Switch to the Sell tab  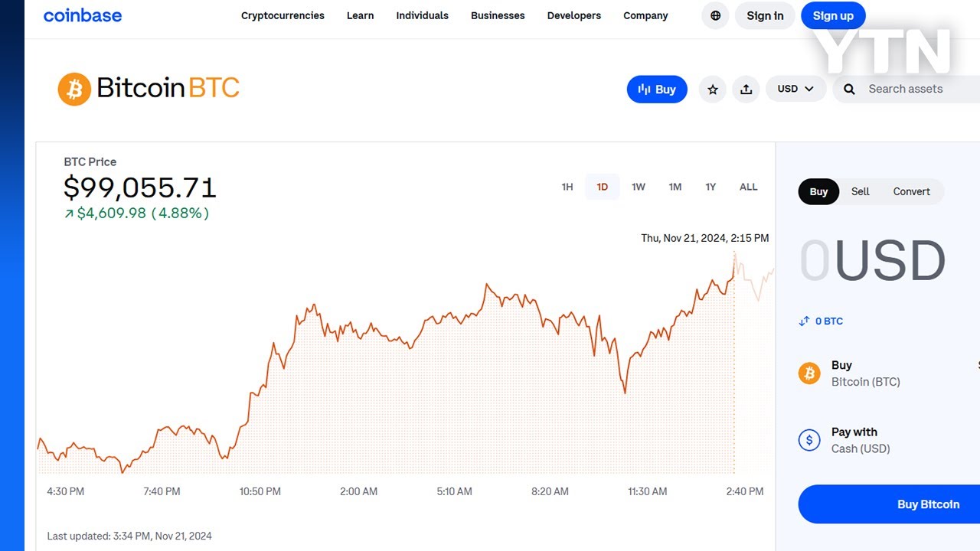860,191
